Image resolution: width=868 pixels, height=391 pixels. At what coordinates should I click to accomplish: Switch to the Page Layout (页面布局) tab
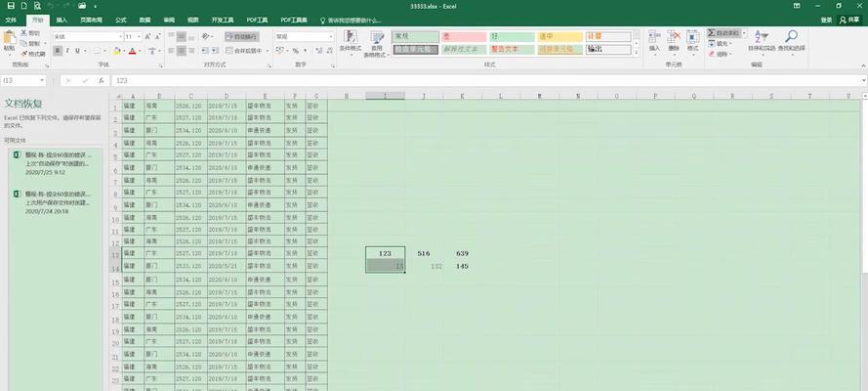tap(91, 20)
